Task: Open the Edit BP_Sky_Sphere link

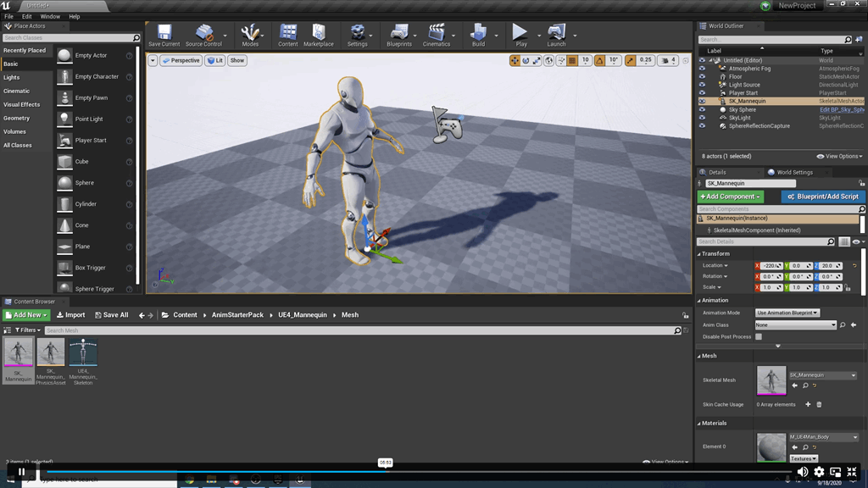Action: (x=842, y=109)
